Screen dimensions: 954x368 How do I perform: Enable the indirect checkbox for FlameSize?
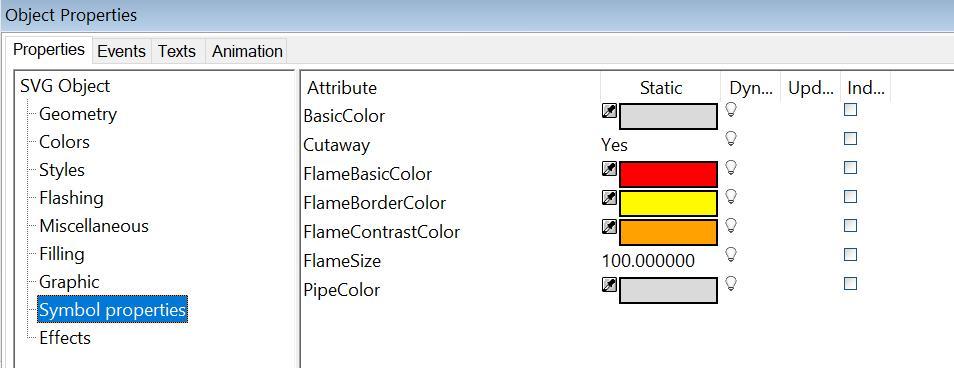(851, 254)
